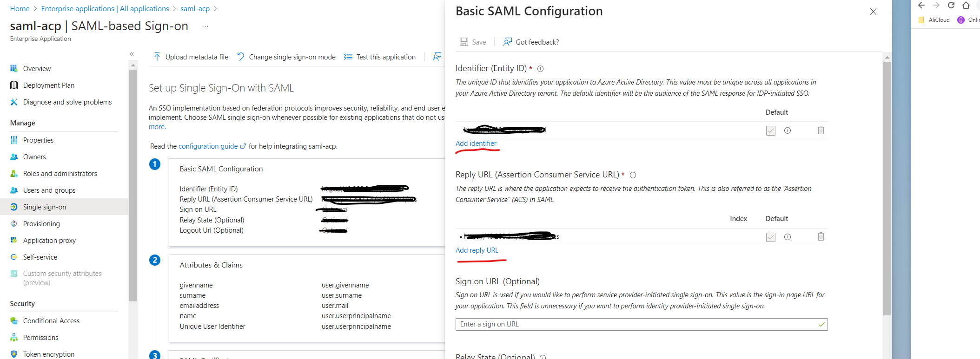
Task: Delete the reply URL with trash icon
Action: [821, 236]
